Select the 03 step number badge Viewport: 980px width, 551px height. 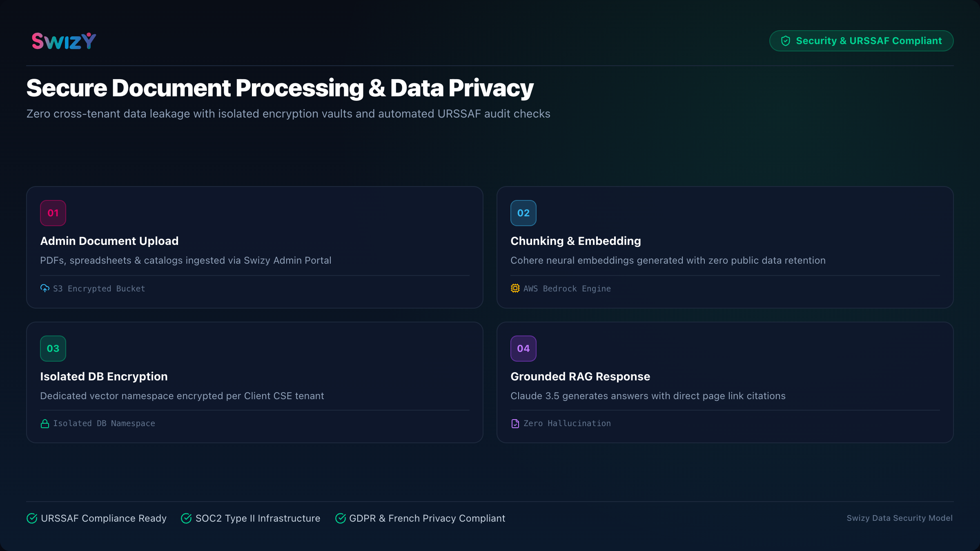53,349
